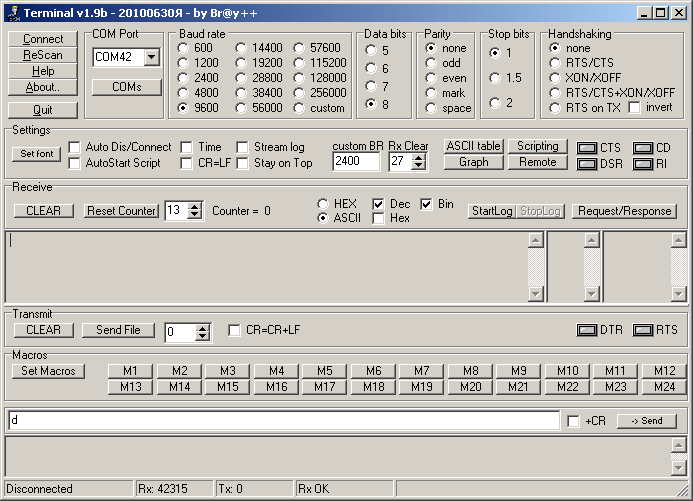Screen dimensions: 693x501
Task: Open the Remote window
Action: [537, 162]
